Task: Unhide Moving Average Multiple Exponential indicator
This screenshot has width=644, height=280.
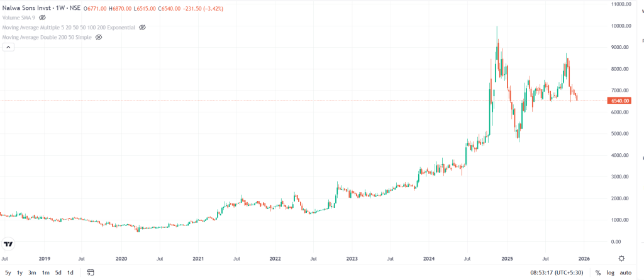Action: (142, 28)
